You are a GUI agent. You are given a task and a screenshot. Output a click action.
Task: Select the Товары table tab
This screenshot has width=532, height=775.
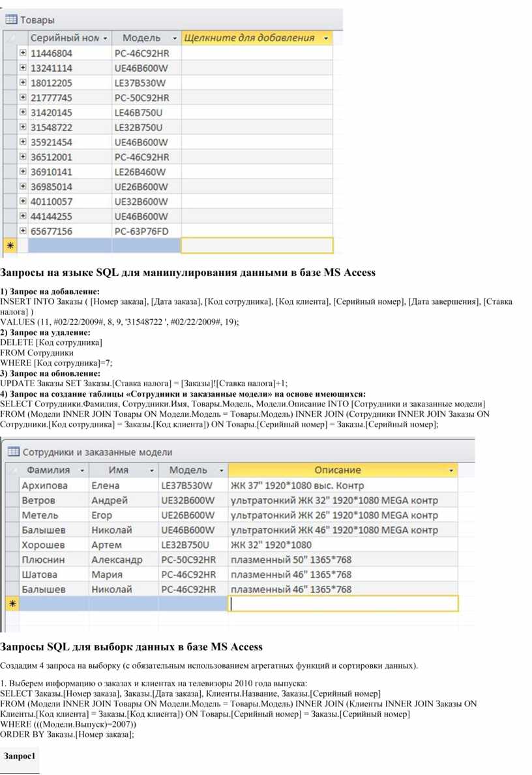coord(29,20)
